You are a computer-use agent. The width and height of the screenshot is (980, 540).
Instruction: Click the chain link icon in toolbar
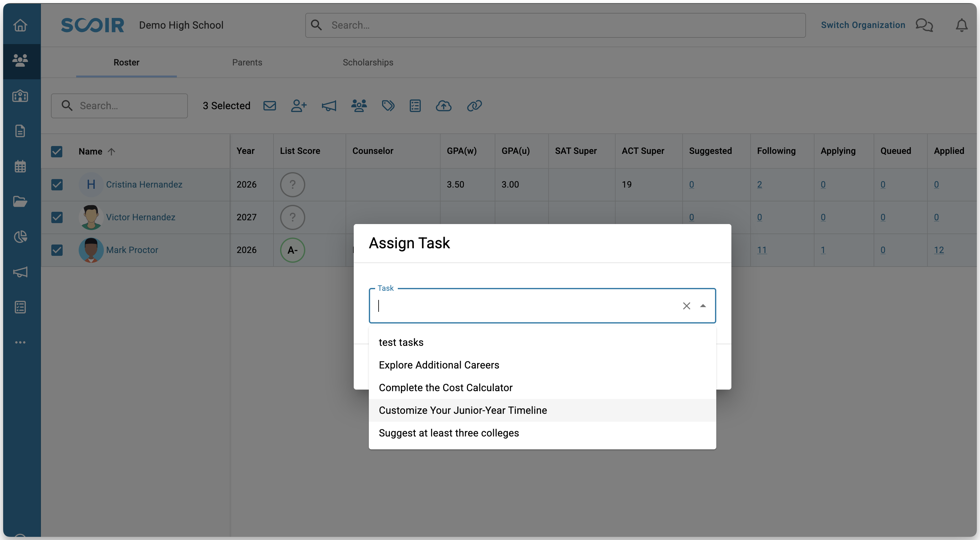coord(474,106)
